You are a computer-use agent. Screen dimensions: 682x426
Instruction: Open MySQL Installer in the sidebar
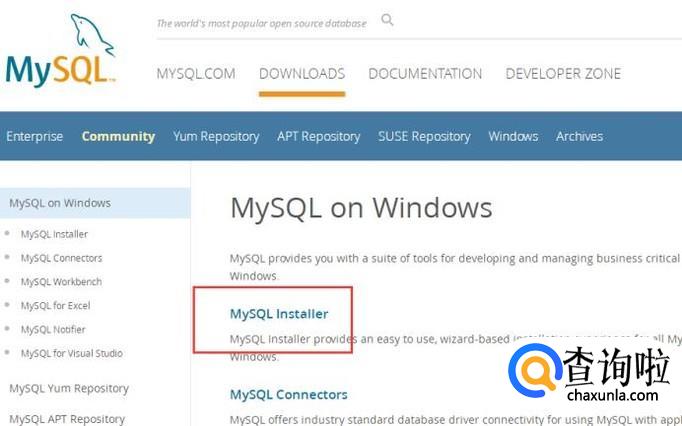click(x=54, y=234)
